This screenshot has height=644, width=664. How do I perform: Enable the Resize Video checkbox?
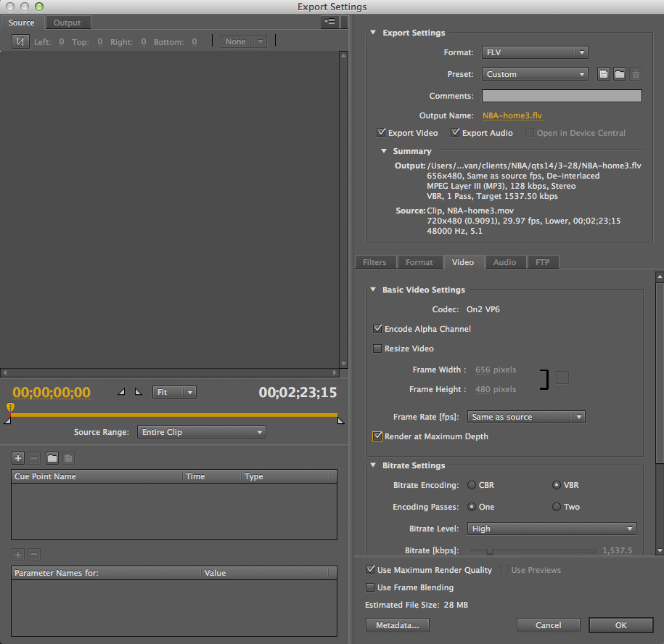tap(377, 349)
